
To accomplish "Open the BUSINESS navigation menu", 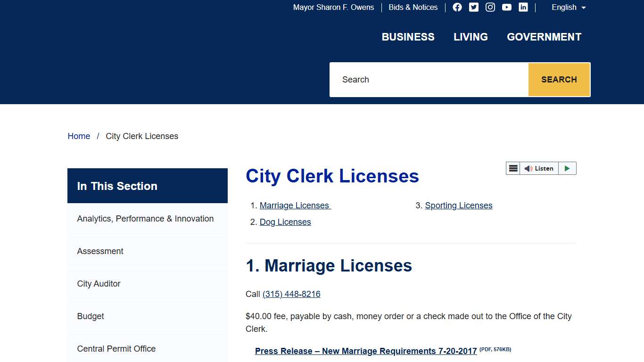I will tap(408, 37).
